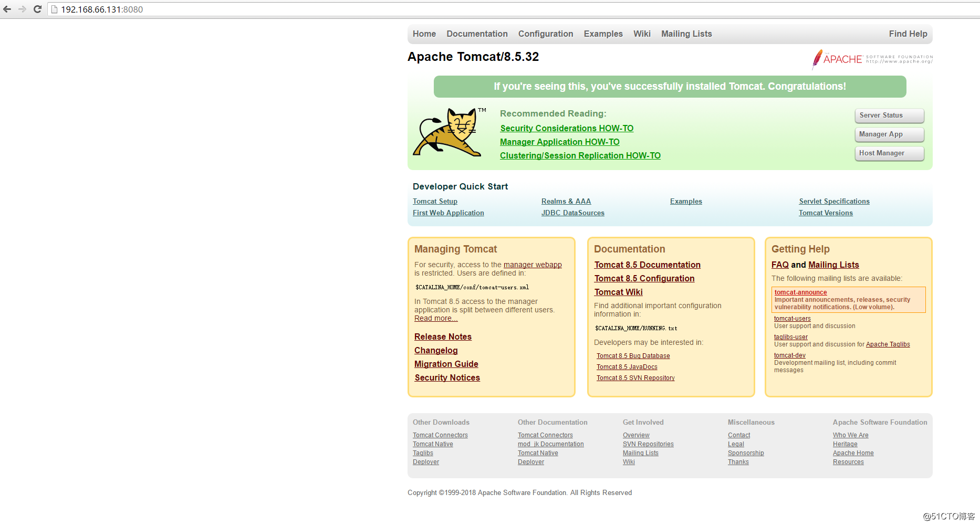Open the Examples nav item in the top bar
The width and height of the screenshot is (980, 526).
click(x=603, y=34)
